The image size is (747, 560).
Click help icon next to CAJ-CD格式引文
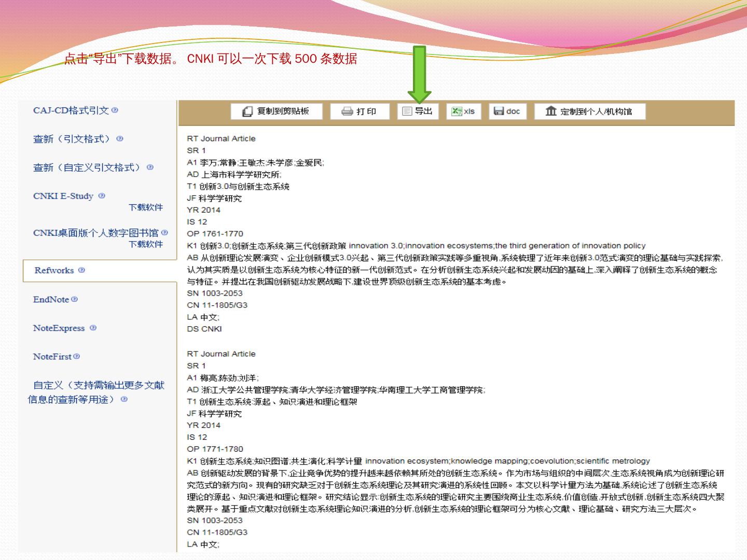coord(115,110)
